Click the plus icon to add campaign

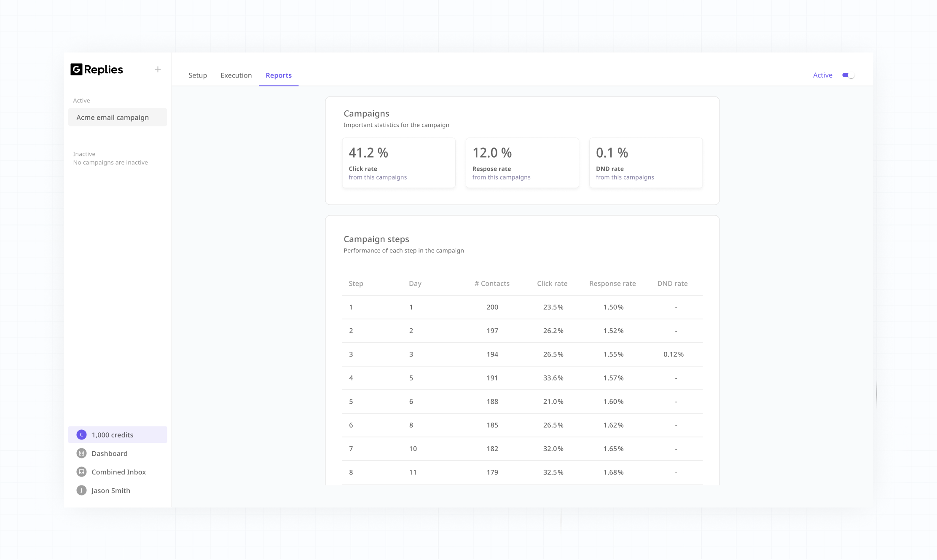point(158,69)
